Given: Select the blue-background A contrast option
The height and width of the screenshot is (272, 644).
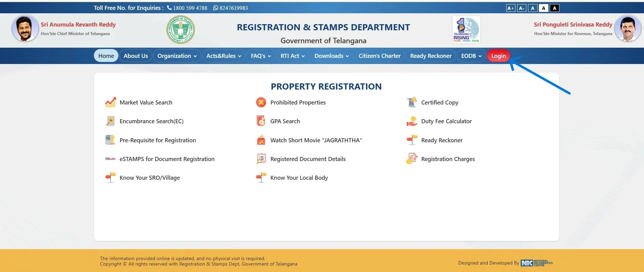Looking at the screenshot, I should point(532,8).
